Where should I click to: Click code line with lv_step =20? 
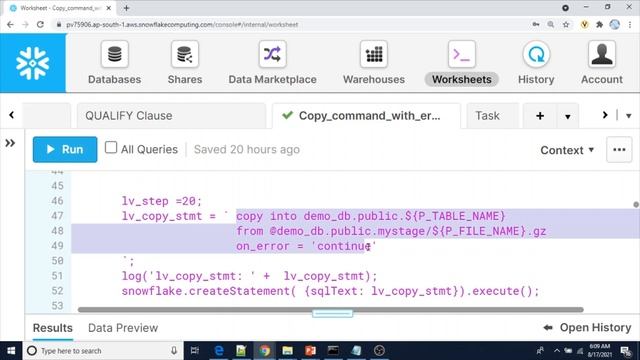pos(162,201)
